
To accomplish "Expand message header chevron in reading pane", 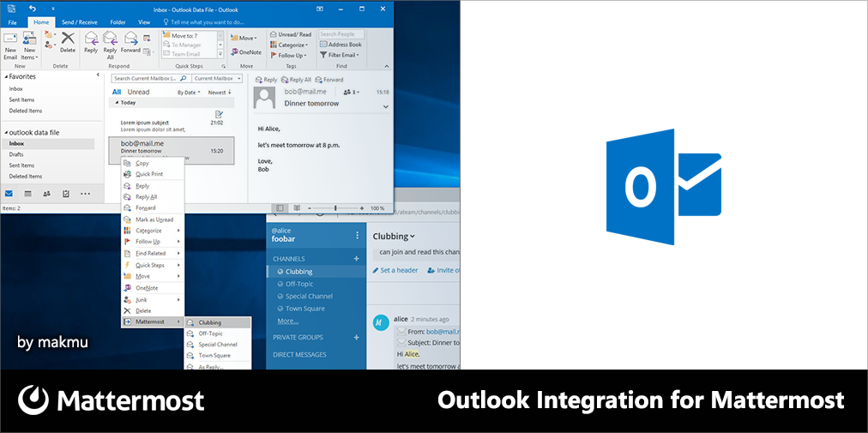I will click(x=386, y=107).
